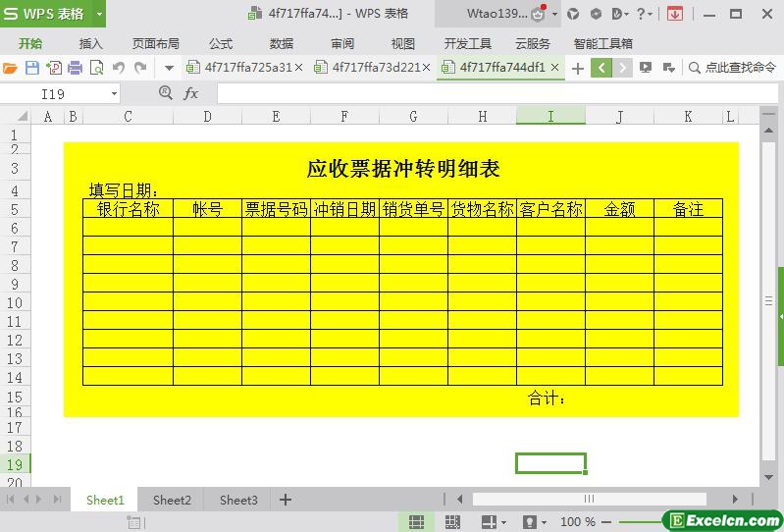This screenshot has width=784, height=532.
Task: Click the 合计 cell
Action: coord(547,398)
